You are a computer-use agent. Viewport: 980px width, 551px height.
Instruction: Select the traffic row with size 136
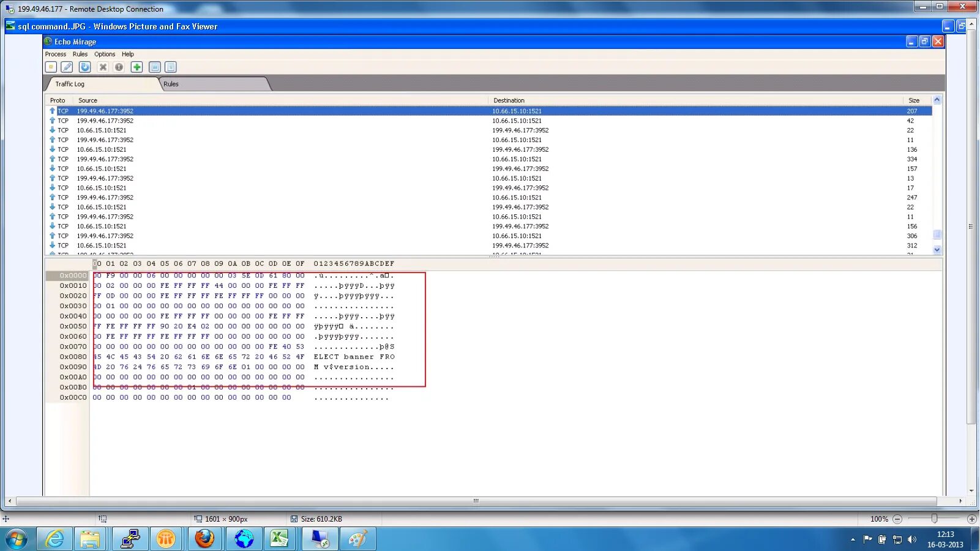[490, 149]
